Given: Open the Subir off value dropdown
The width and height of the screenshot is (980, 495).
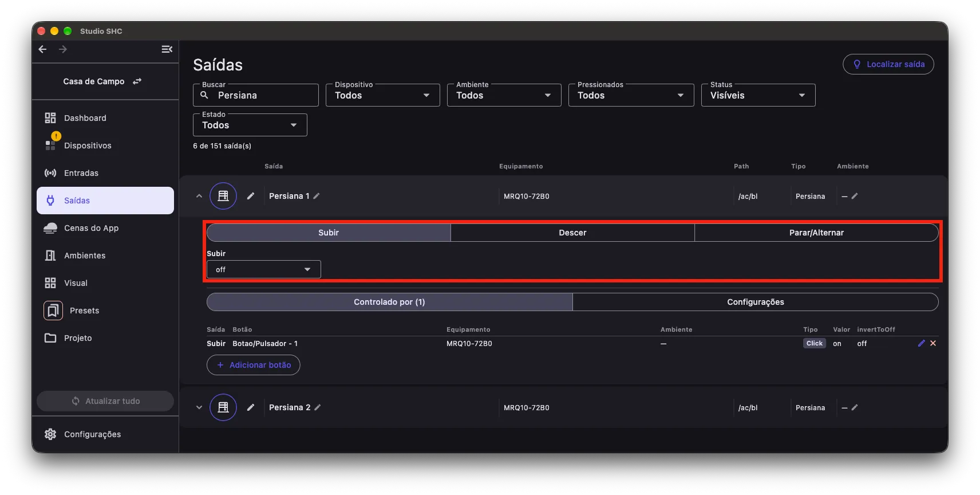Looking at the screenshot, I should [264, 269].
